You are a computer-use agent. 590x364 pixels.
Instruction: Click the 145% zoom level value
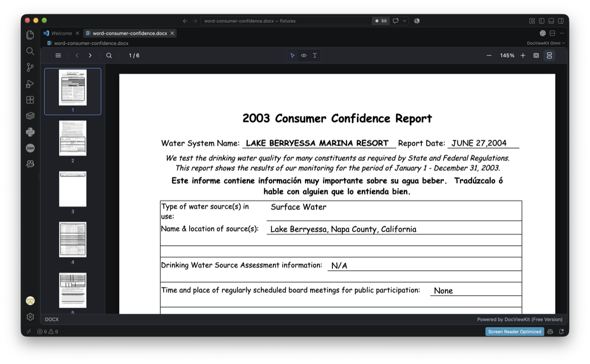(x=507, y=56)
